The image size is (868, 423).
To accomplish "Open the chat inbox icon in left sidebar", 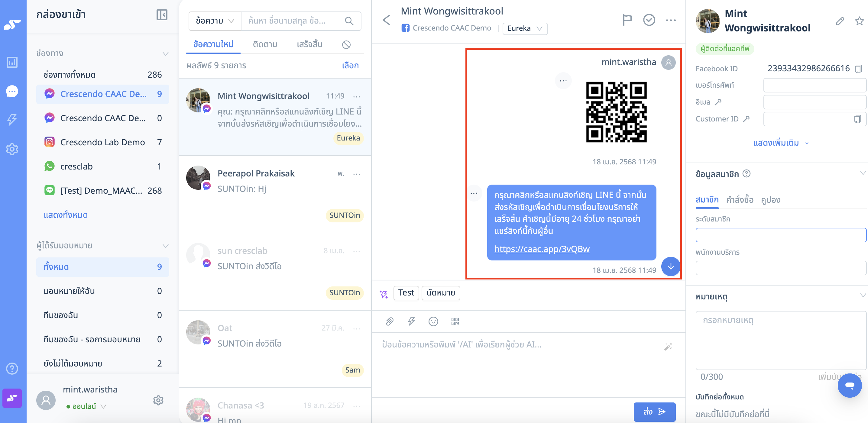I will pyautogui.click(x=12, y=91).
